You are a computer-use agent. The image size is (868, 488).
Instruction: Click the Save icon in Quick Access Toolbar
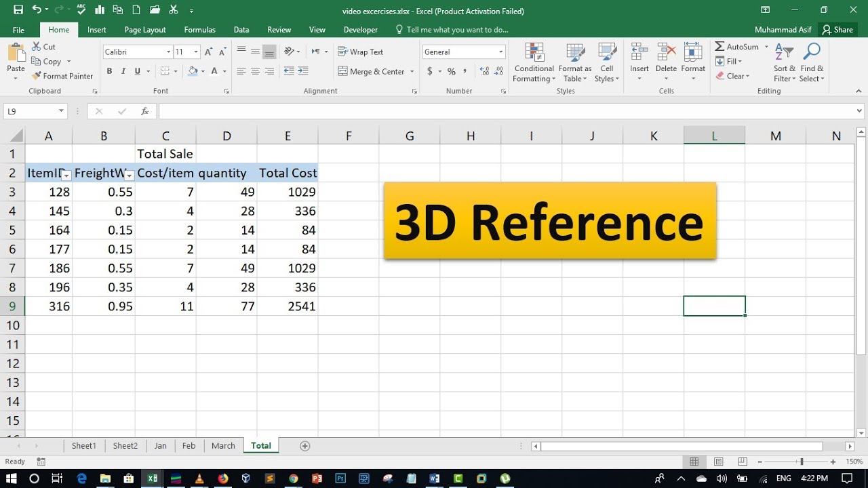pyautogui.click(x=18, y=10)
